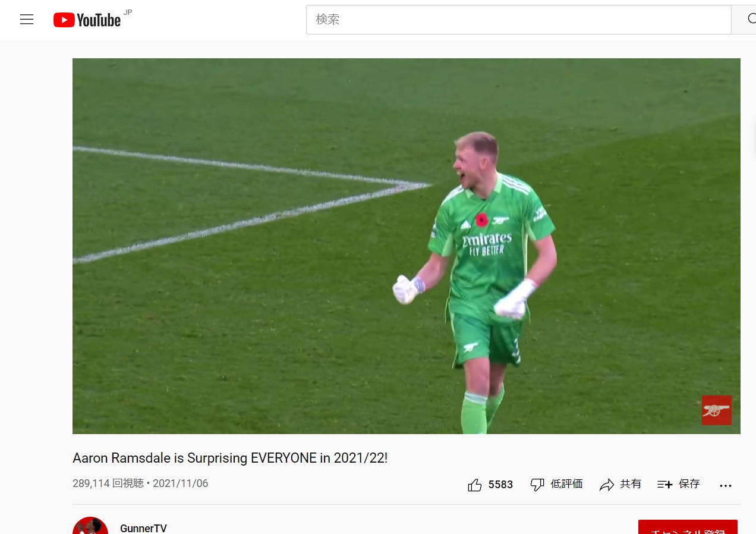Viewport: 756px width, 534px height.
Task: Click the red チャンネル登録 subscribe button
Action: [x=688, y=527]
